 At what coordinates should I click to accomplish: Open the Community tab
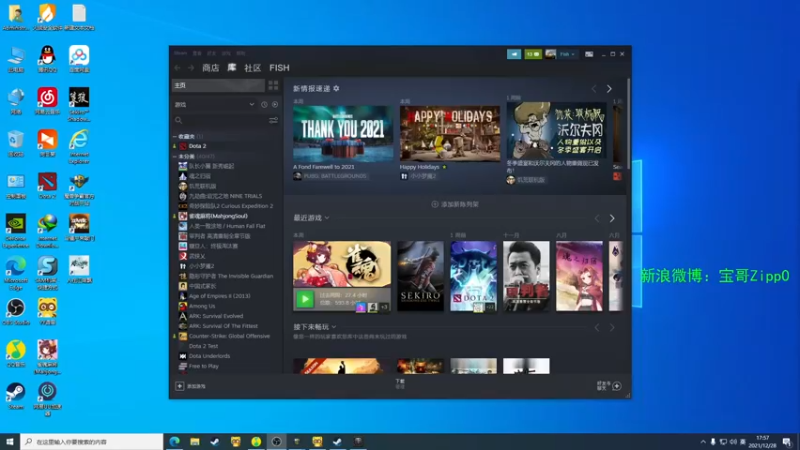pyautogui.click(x=252, y=68)
